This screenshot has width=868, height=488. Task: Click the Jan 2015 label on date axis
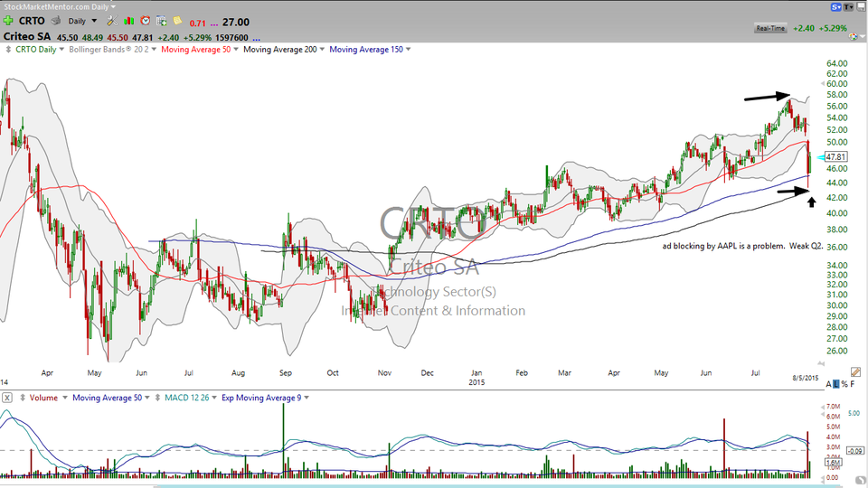click(476, 378)
